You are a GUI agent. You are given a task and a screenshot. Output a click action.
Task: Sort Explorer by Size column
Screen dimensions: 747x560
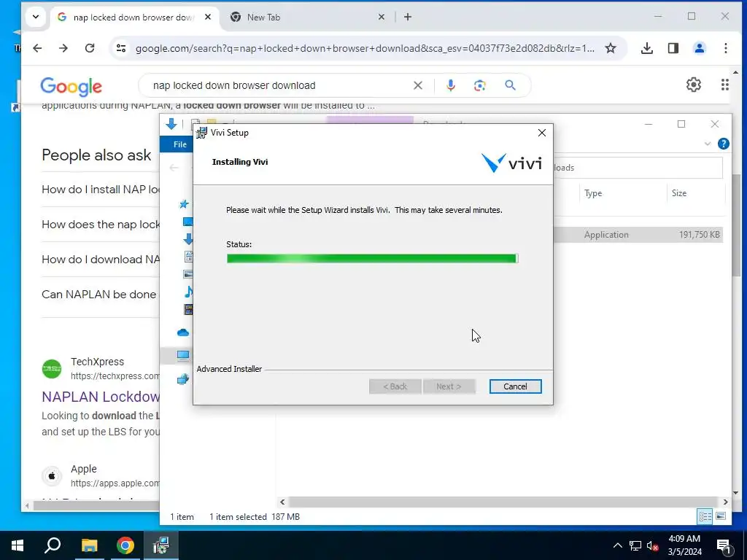(695, 192)
